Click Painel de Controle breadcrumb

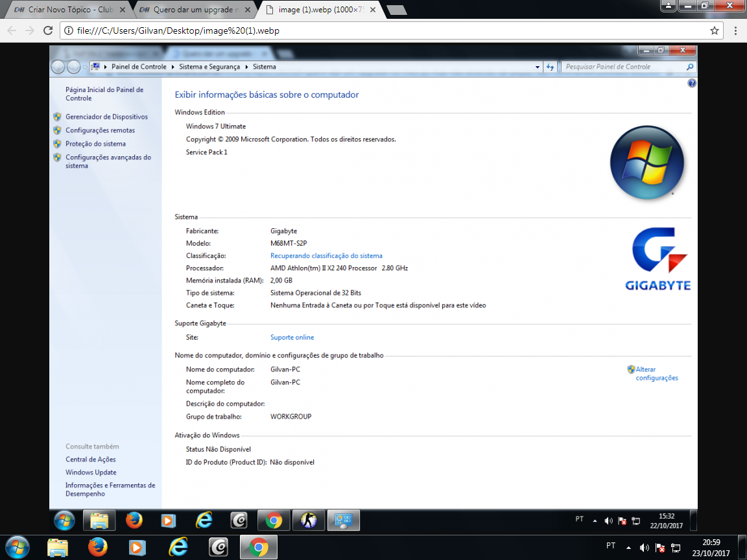(139, 67)
